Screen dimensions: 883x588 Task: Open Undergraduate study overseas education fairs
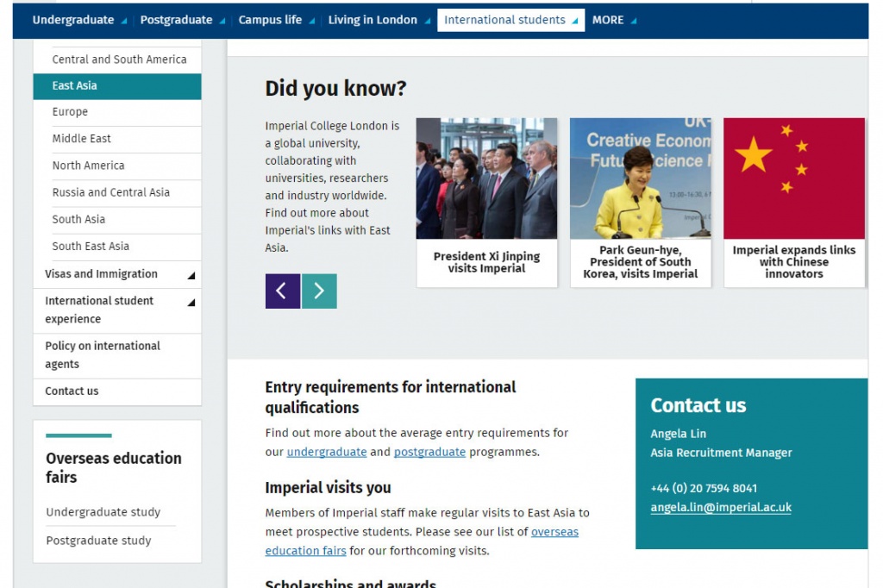103,512
